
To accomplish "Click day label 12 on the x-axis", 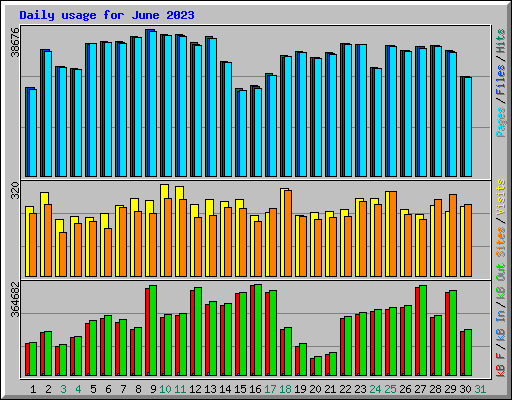I will [195, 389].
